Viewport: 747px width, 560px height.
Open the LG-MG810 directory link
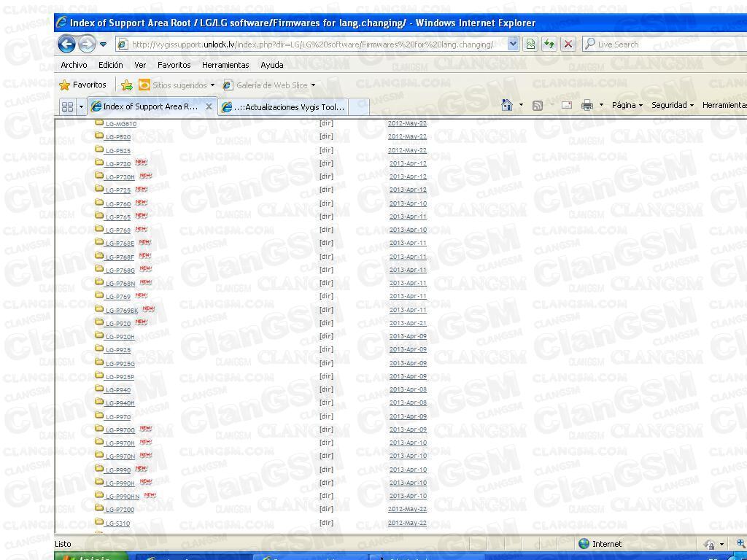121,124
